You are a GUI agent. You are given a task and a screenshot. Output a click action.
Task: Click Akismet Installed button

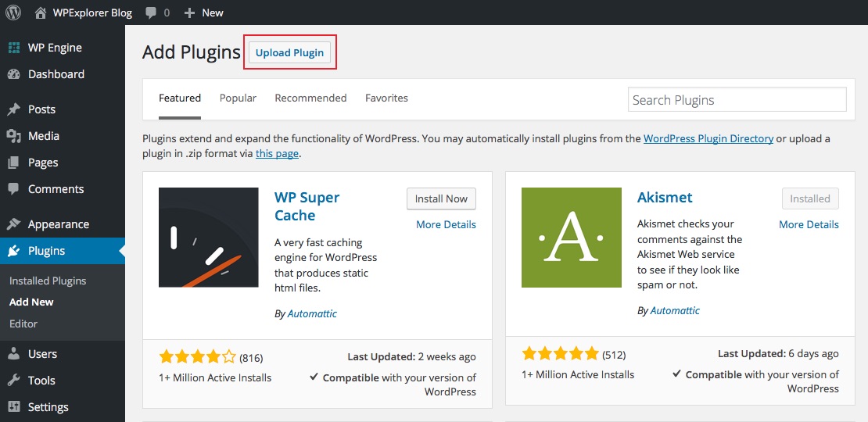pyautogui.click(x=810, y=198)
